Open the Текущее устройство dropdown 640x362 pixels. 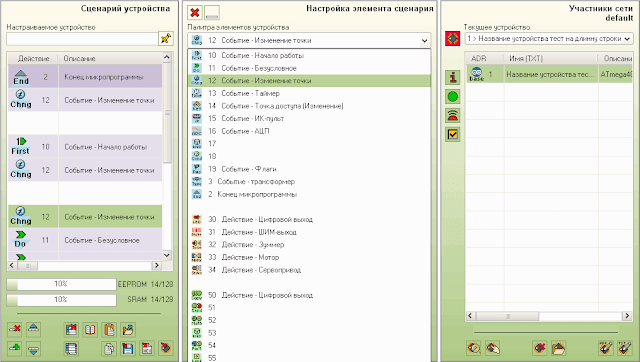[x=549, y=39]
